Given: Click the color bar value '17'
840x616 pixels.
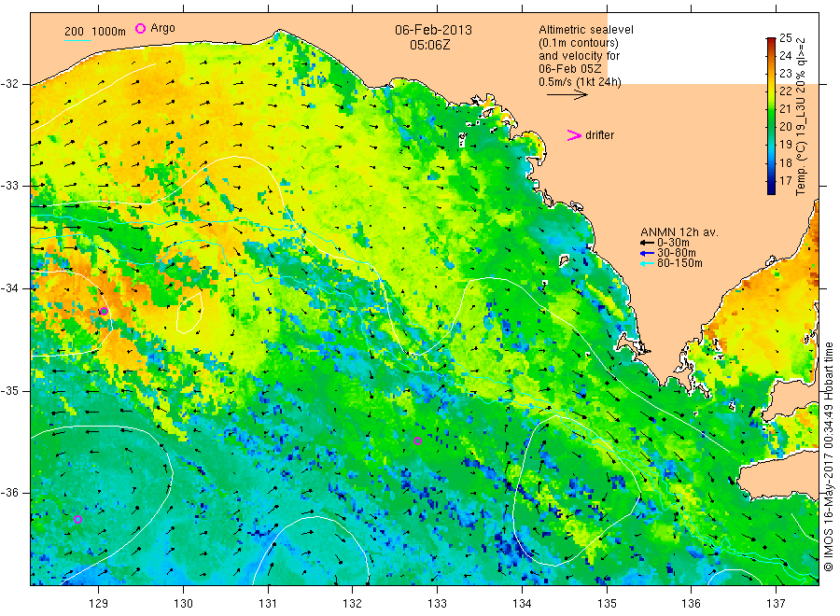Looking at the screenshot, I should [785, 180].
